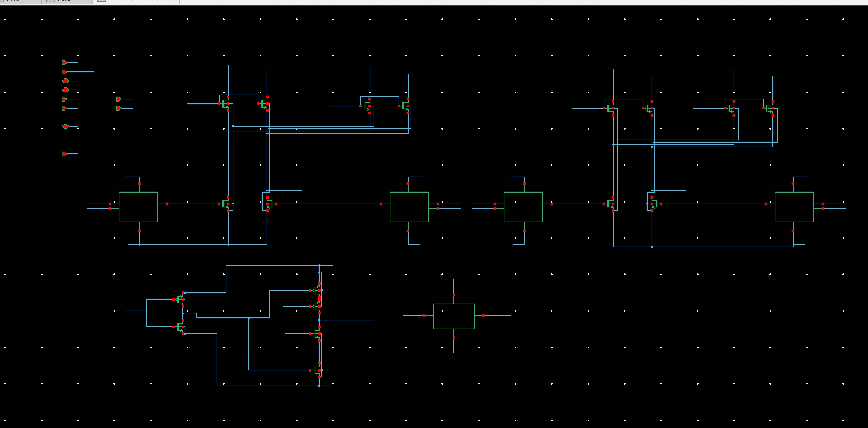Image resolution: width=868 pixels, height=428 pixels.
Task: Click the bottommost transistor in the stacked column
Action: [x=317, y=370]
